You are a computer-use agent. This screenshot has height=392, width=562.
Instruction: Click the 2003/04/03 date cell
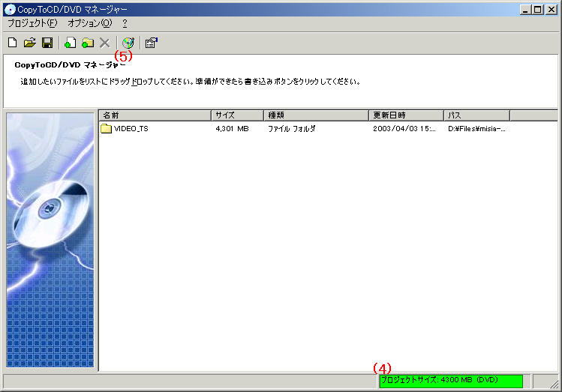point(404,128)
